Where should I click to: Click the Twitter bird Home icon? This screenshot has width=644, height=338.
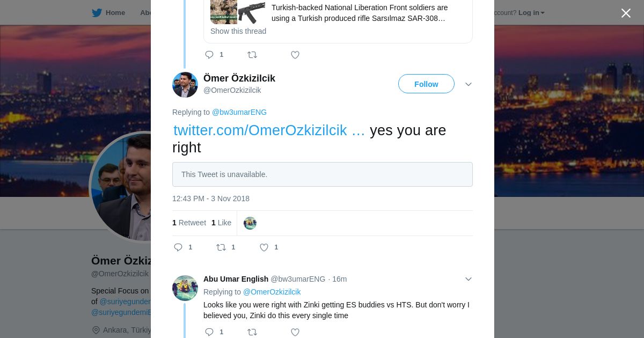(97, 13)
